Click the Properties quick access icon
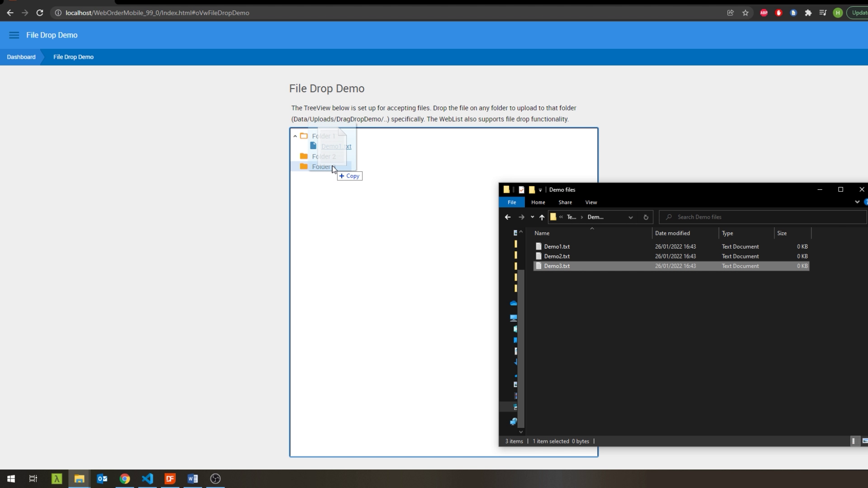 (522, 190)
